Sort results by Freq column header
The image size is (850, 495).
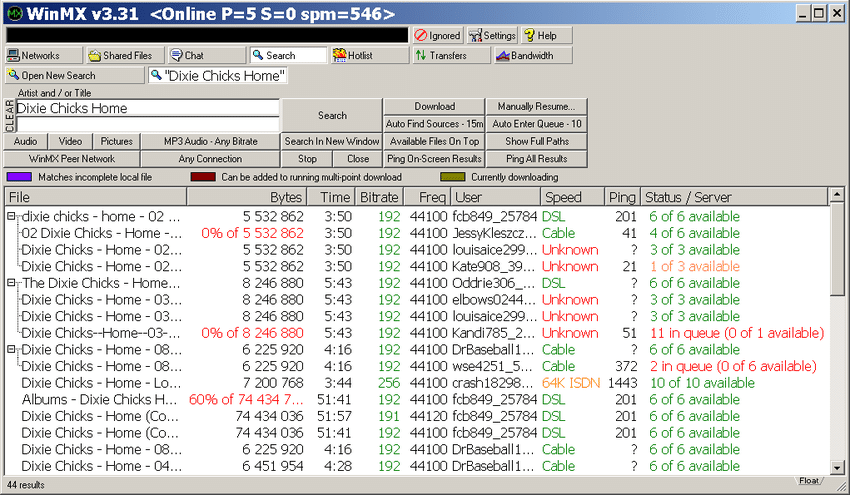point(427,197)
